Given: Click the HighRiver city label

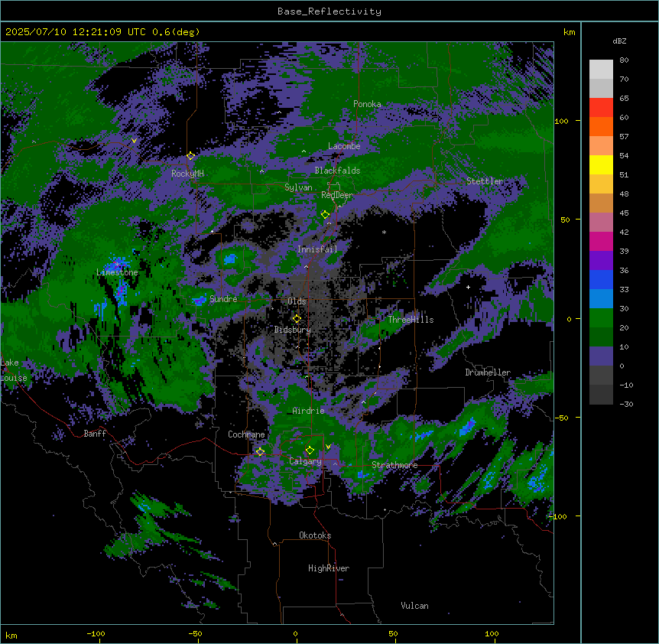Looking at the screenshot, I should [x=329, y=568].
